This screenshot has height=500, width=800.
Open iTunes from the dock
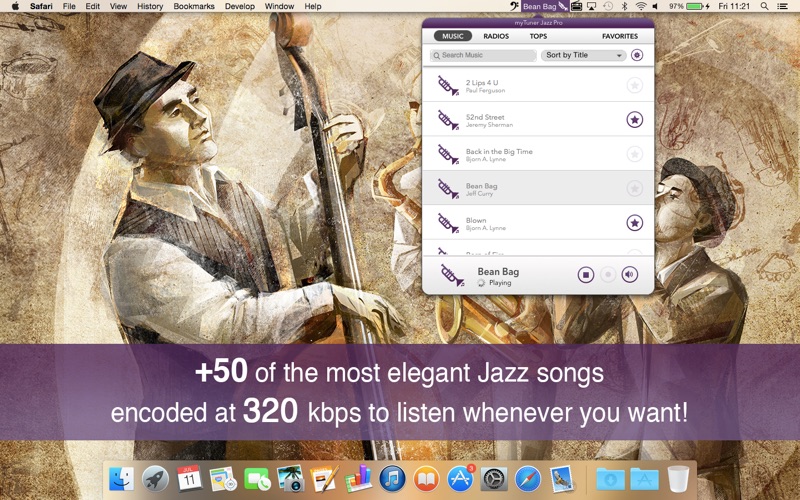click(392, 479)
